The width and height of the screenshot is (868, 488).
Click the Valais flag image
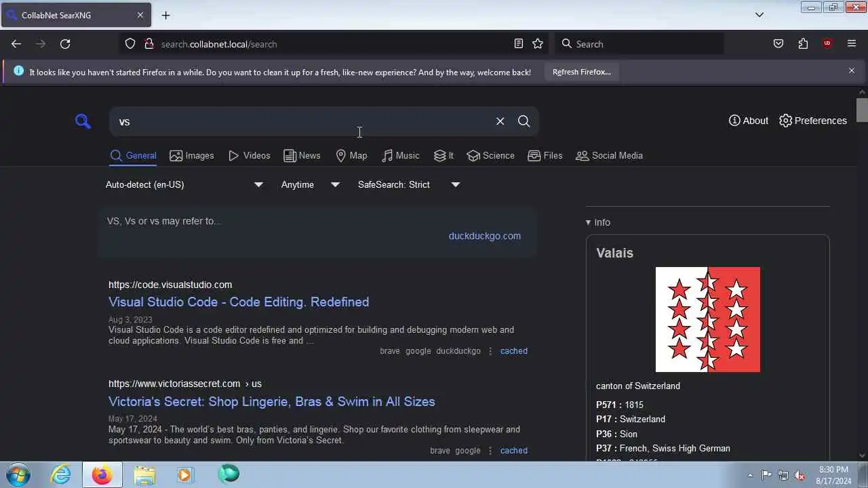[708, 319]
